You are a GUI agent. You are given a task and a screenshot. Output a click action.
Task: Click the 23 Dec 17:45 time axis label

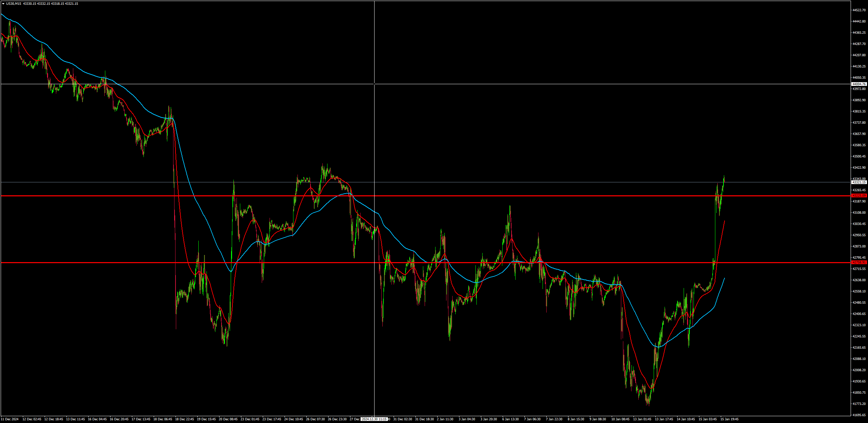point(272,419)
